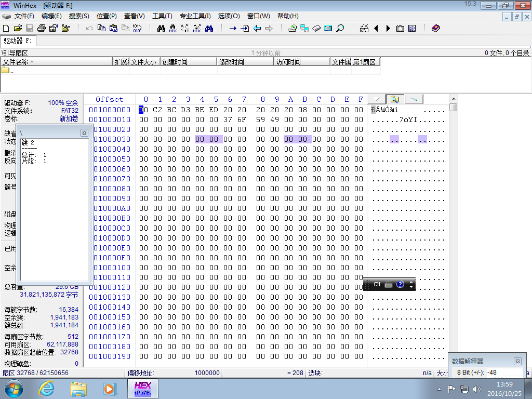Click scroll up arrow of hex view scrollbar
Screen dimensions: 532x399
[453, 99]
